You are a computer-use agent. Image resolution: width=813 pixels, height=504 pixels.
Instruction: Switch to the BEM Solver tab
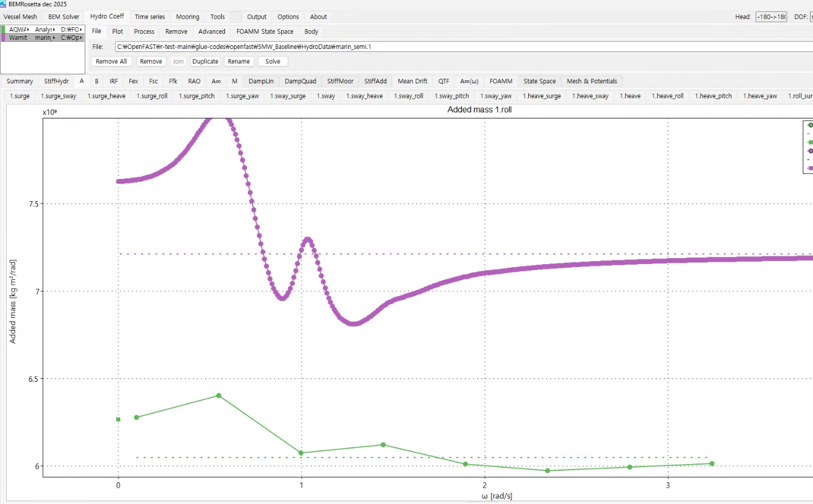(63, 17)
